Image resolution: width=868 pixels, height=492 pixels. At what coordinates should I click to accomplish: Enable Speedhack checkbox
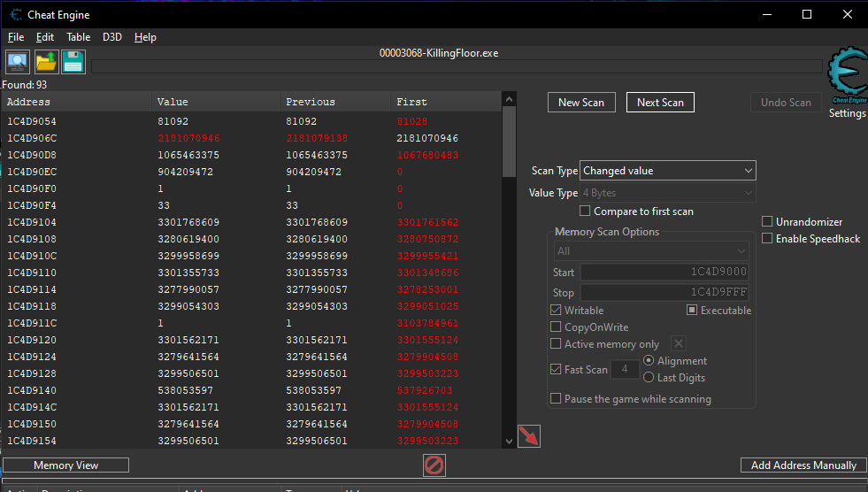coord(767,239)
